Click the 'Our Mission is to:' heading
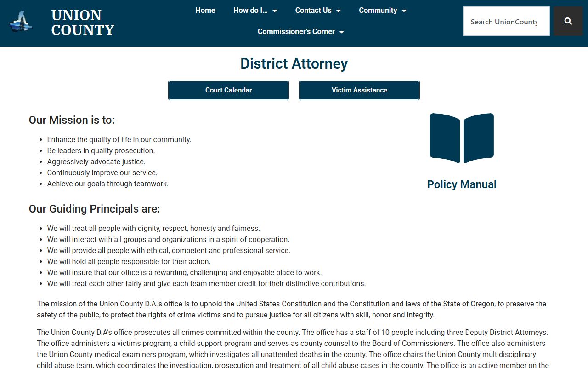588x368 pixels. [72, 120]
